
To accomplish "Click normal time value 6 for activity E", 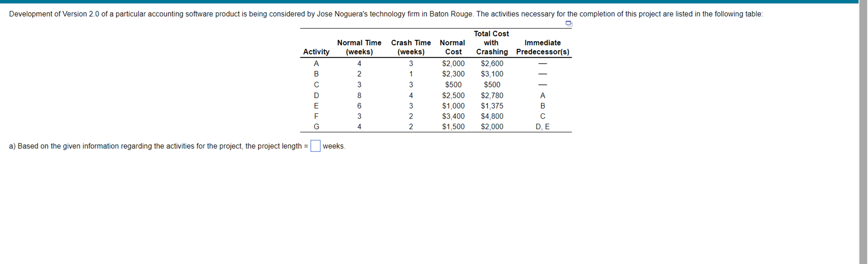I will 359,106.
